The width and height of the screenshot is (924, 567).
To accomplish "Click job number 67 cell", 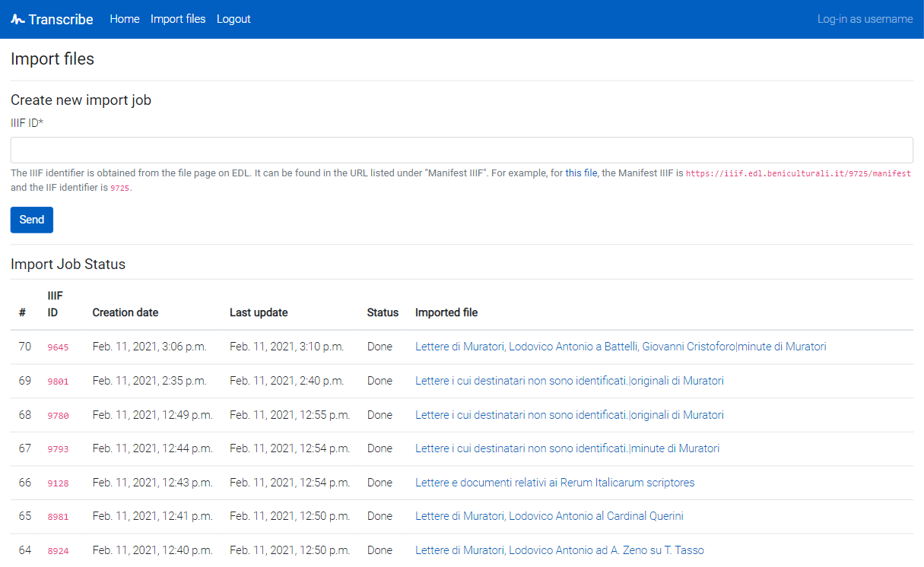I will (25, 448).
